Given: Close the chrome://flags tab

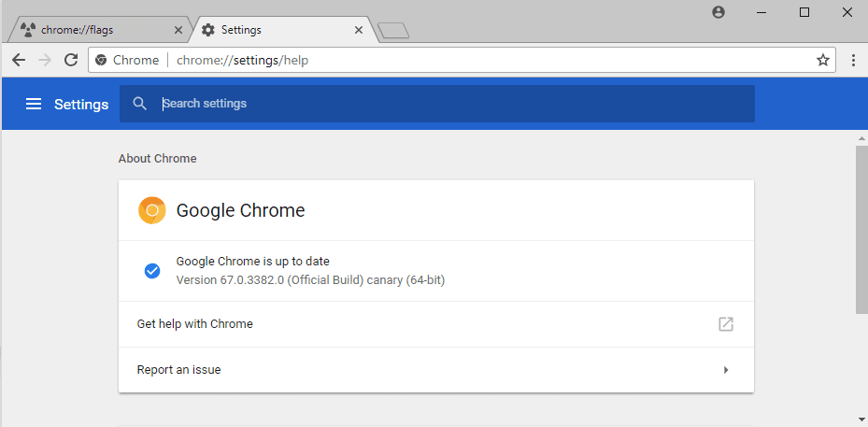Looking at the screenshot, I should click(x=178, y=30).
